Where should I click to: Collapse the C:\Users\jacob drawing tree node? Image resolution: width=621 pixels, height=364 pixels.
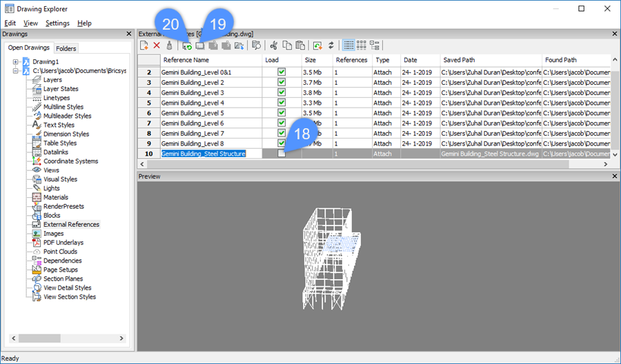14,71
